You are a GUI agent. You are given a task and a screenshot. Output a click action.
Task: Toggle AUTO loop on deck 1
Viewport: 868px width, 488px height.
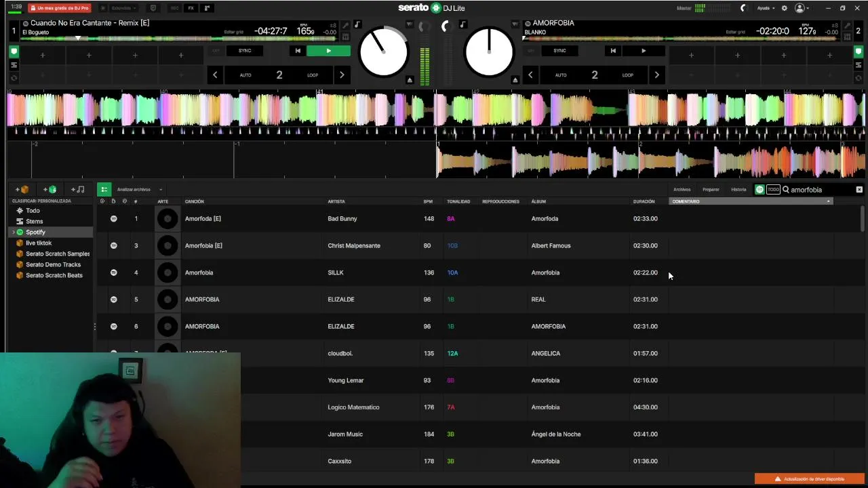245,75
